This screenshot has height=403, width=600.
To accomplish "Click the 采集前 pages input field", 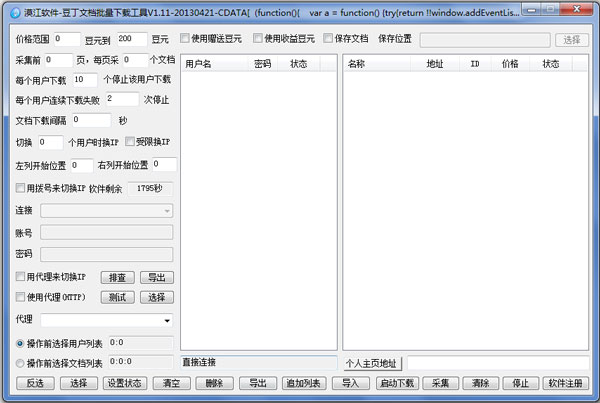I will (59, 60).
